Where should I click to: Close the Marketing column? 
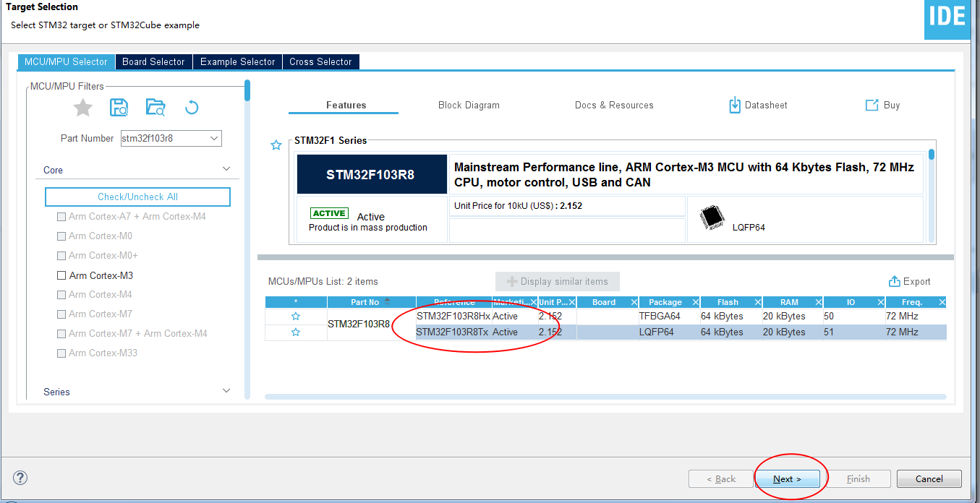click(534, 302)
